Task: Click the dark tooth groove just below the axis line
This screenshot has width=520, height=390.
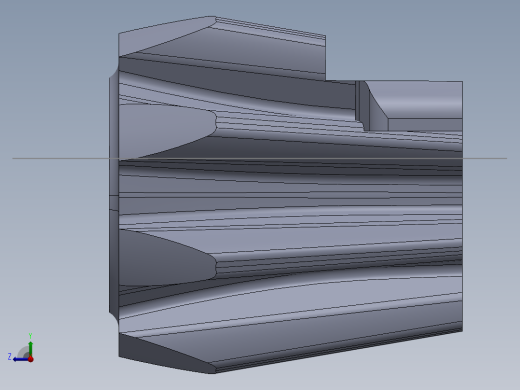Action: [290, 168]
